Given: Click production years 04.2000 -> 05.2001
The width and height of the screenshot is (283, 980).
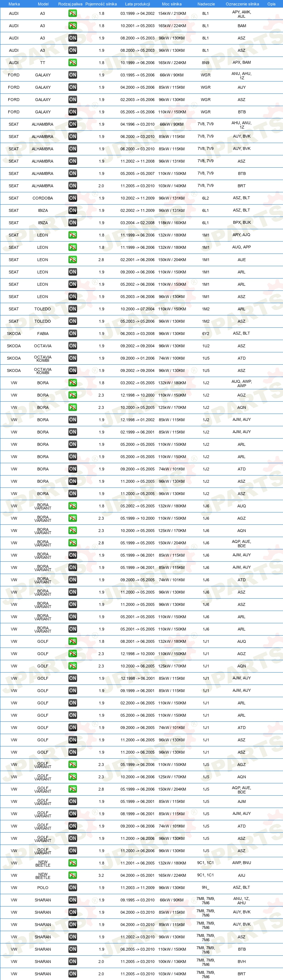Looking at the screenshot, I should tap(137, 875).
